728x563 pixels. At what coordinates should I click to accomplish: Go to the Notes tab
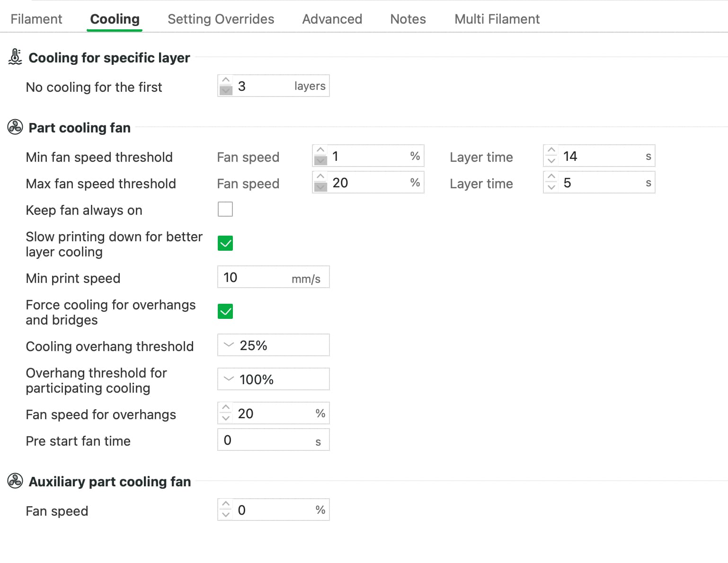408,19
